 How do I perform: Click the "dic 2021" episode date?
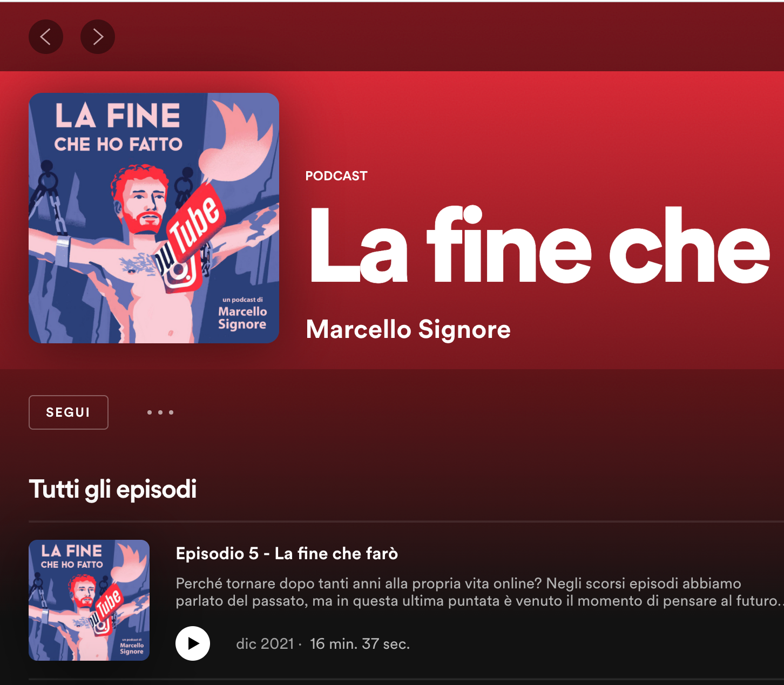pyautogui.click(x=265, y=644)
